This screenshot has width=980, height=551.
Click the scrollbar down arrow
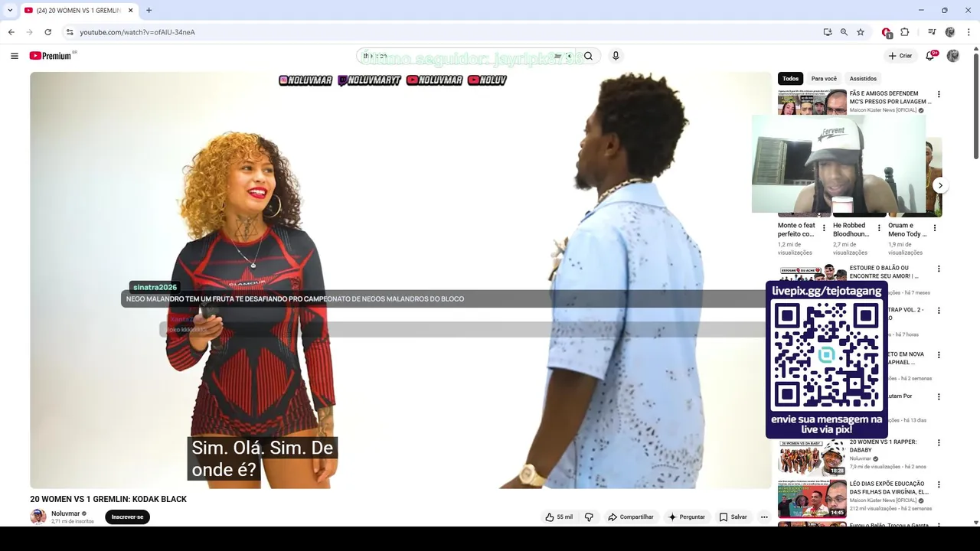[x=975, y=522]
